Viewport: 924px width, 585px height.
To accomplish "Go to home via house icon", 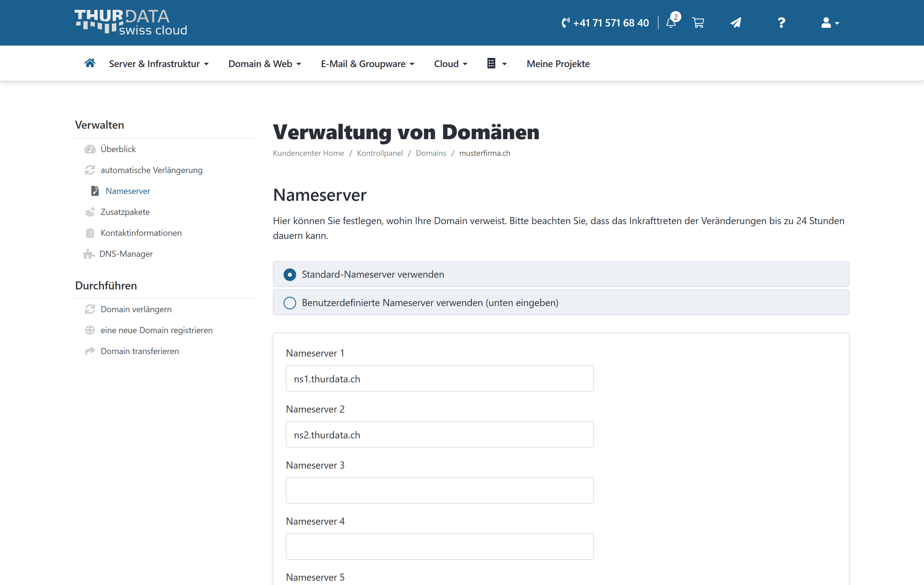I will click(90, 63).
